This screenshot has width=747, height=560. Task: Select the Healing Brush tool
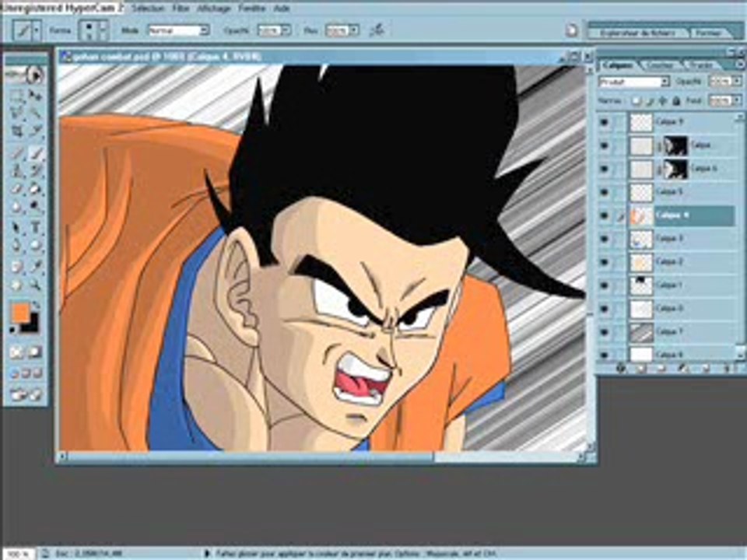click(x=16, y=153)
